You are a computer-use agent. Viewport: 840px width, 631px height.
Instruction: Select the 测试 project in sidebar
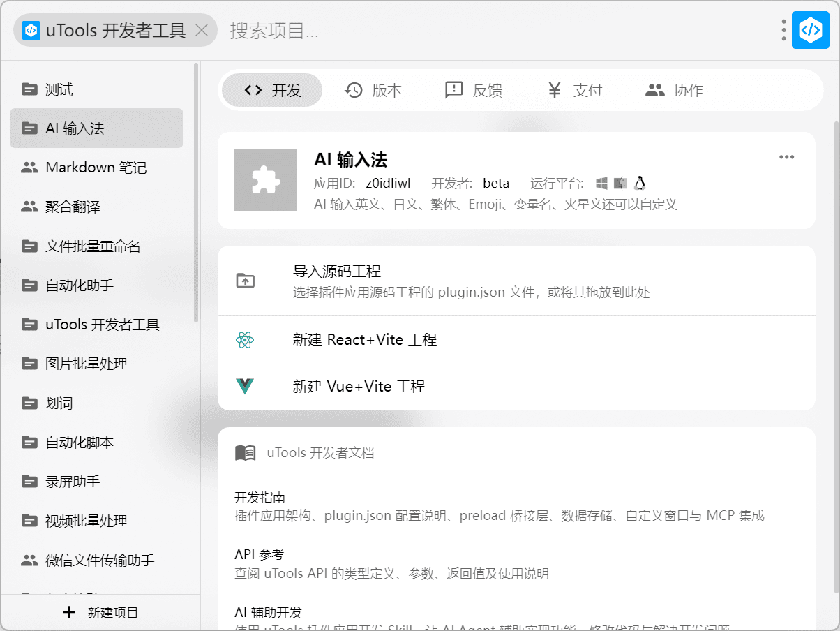(x=96, y=89)
